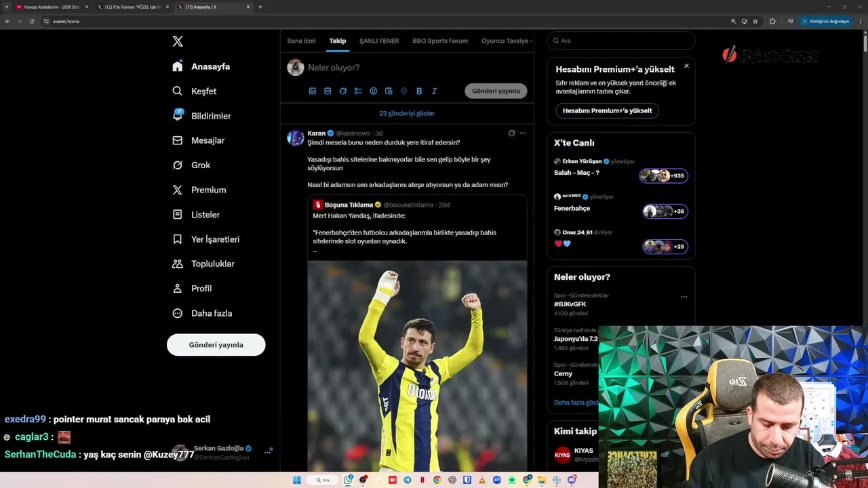Viewport: 868px width, 488px height.
Task: Open the Onur_34_61 live space listeners
Action: coord(665,246)
